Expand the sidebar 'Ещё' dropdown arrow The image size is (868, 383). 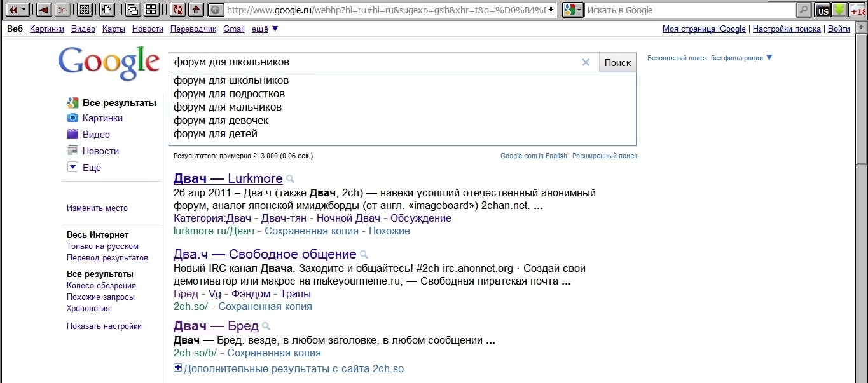click(72, 168)
